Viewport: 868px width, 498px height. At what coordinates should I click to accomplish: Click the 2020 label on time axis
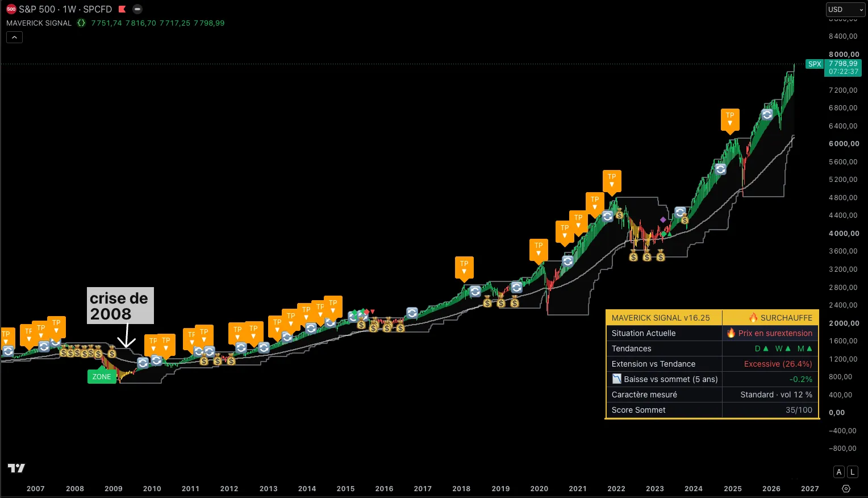click(539, 488)
